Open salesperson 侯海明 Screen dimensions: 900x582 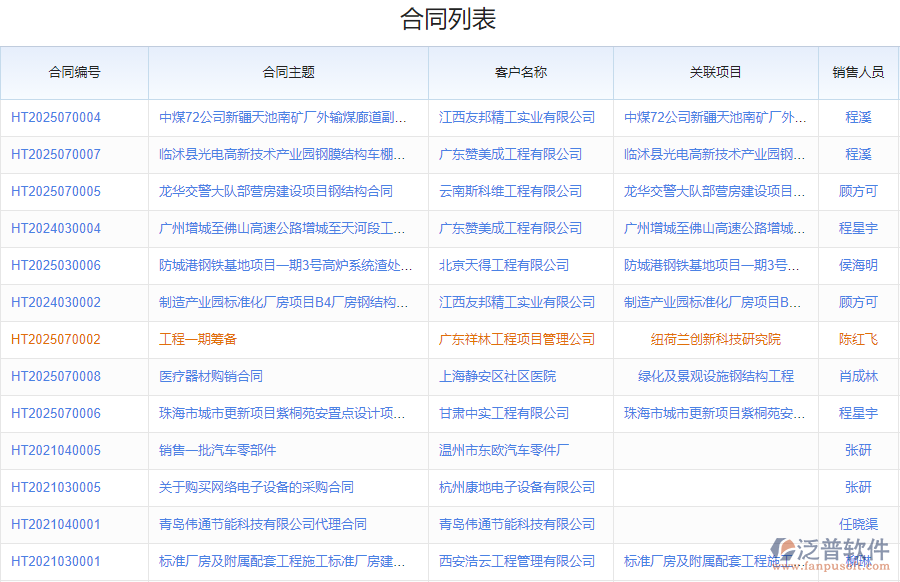point(858,265)
